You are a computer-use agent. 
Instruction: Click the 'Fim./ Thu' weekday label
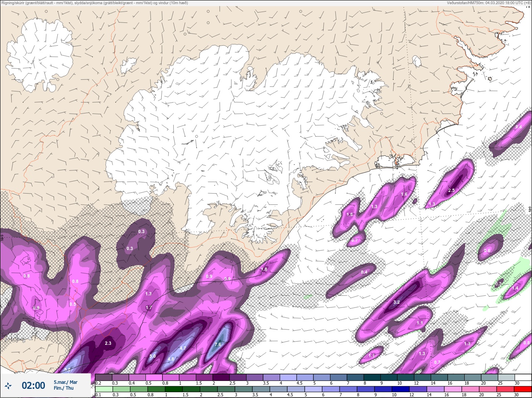pos(63,388)
